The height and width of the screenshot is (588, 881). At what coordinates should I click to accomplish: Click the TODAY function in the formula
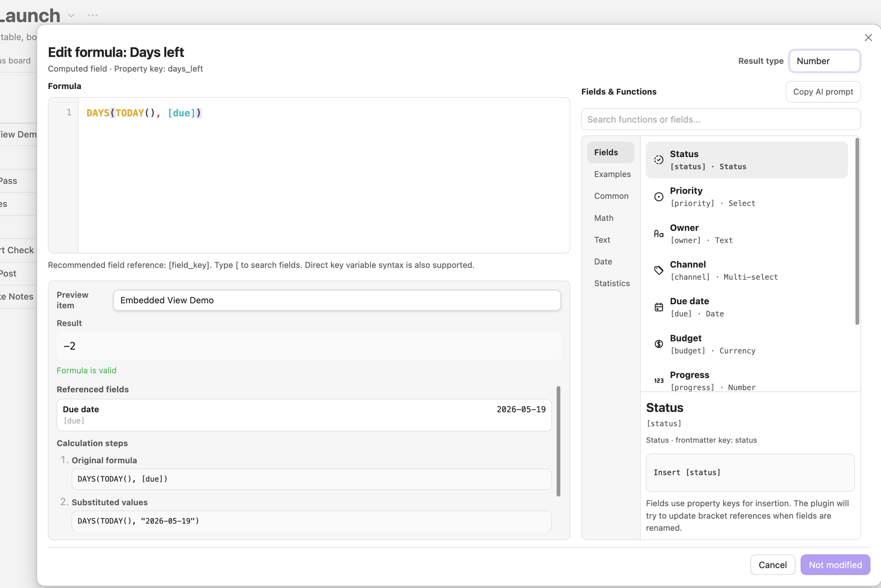pyautogui.click(x=130, y=113)
